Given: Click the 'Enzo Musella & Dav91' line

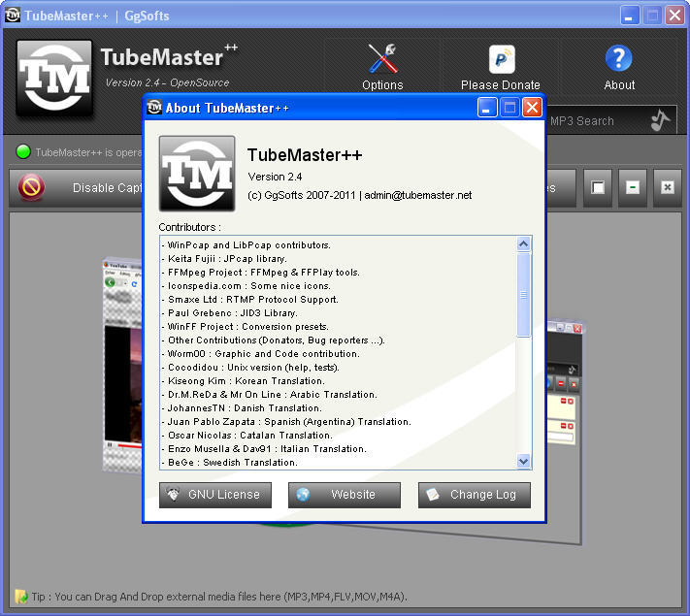Looking at the screenshot, I should click(x=264, y=449).
